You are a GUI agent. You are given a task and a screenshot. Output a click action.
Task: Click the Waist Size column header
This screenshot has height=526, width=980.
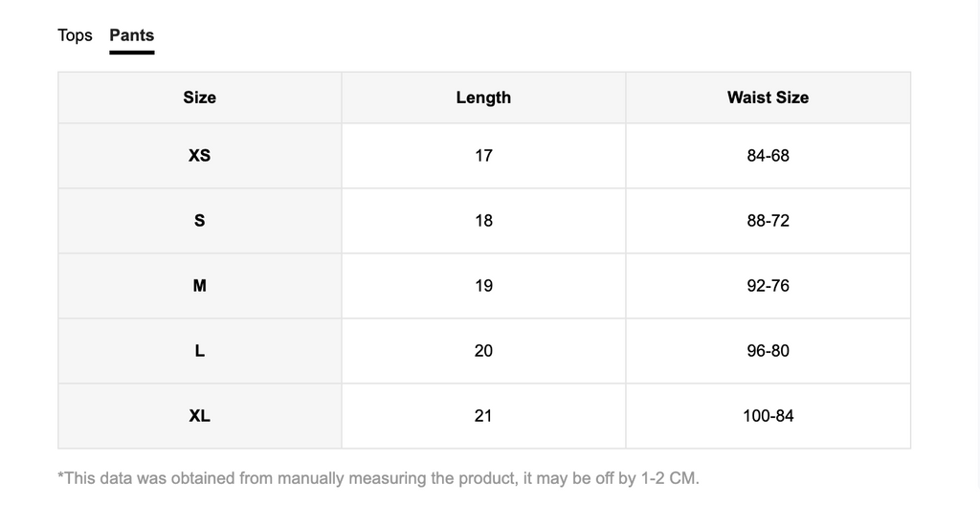tap(768, 98)
